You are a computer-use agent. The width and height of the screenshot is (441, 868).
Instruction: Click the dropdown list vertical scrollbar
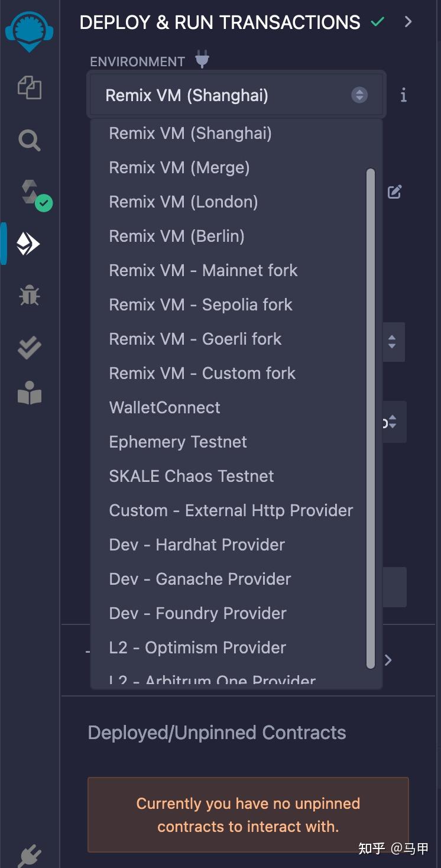(x=371, y=418)
